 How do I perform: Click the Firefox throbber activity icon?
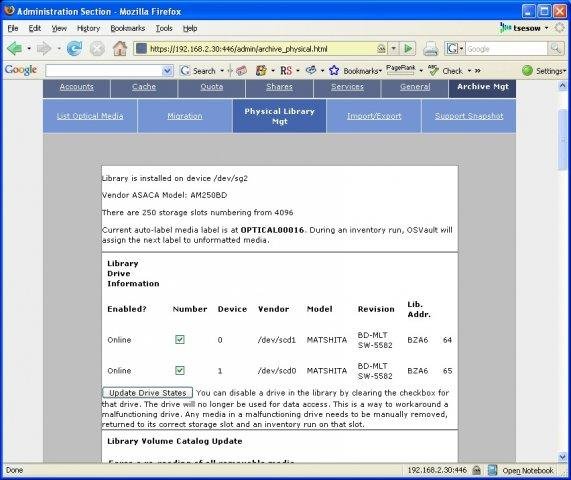coord(560,28)
